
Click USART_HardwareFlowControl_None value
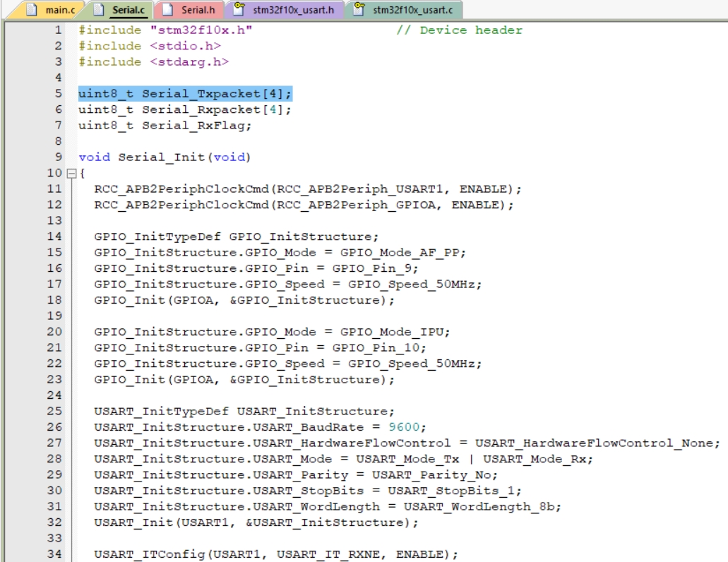(x=593, y=443)
